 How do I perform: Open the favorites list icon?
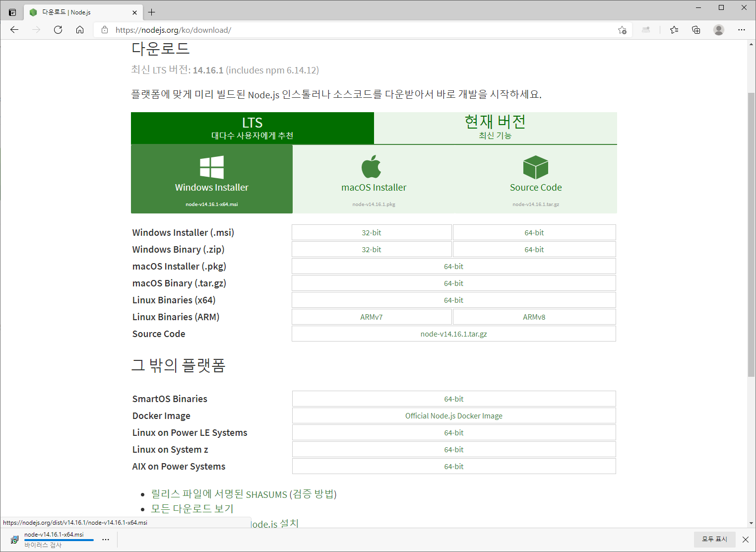[x=674, y=30]
